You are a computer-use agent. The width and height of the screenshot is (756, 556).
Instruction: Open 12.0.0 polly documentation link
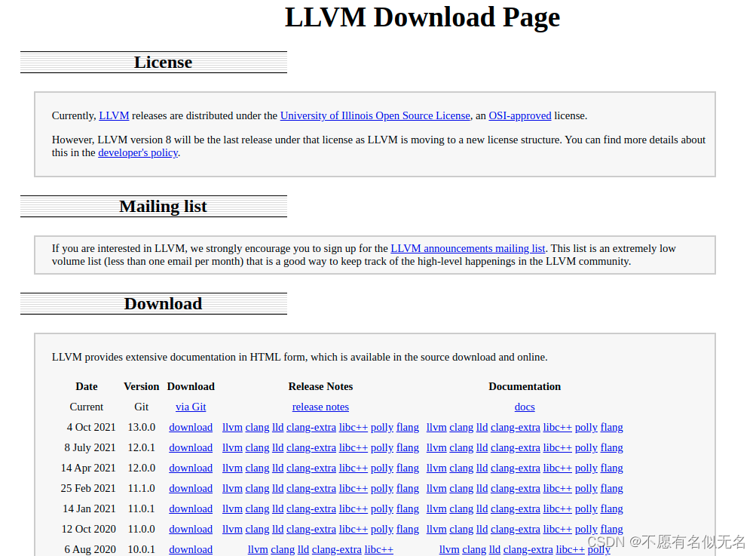(x=586, y=468)
